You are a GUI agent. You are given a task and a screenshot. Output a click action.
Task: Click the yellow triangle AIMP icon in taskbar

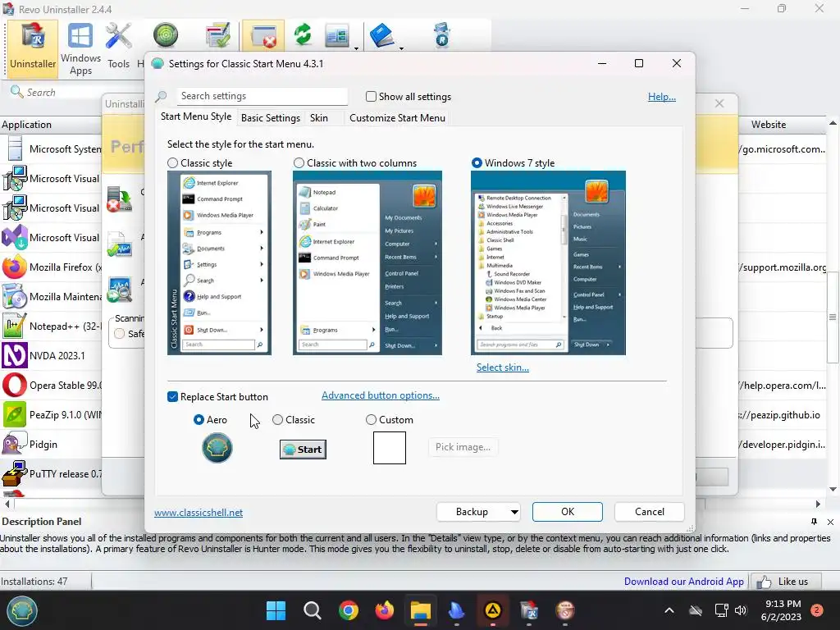click(x=493, y=610)
